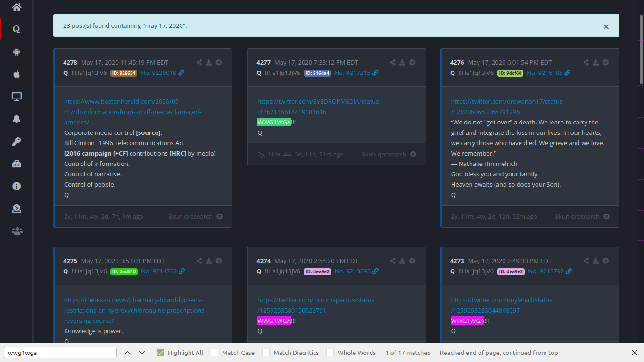The height and width of the screenshot is (362, 644).
Task: Go to previous find match arrow
Action: click(x=128, y=353)
